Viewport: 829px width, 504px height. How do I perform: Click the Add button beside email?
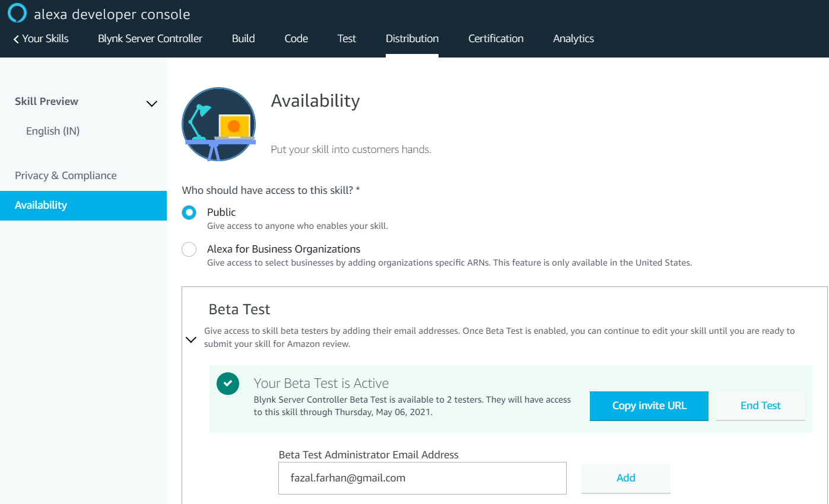(x=626, y=478)
